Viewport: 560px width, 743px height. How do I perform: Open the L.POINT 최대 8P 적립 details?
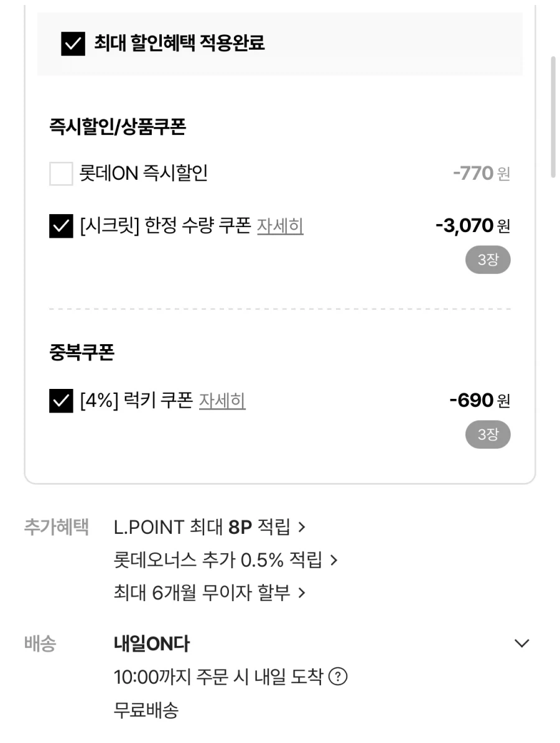[x=202, y=527]
